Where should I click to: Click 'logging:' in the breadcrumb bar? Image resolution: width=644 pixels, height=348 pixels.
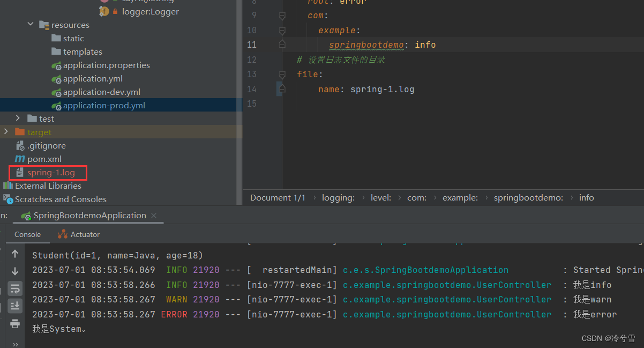coord(338,197)
